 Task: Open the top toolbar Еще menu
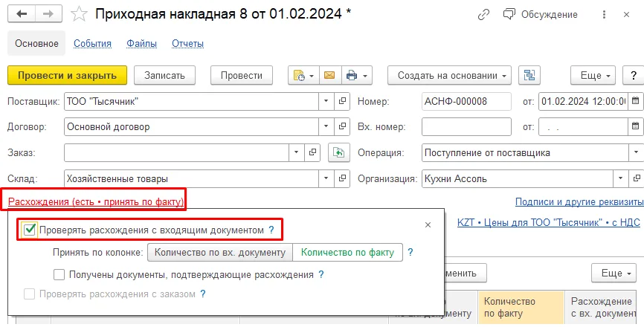(593, 76)
